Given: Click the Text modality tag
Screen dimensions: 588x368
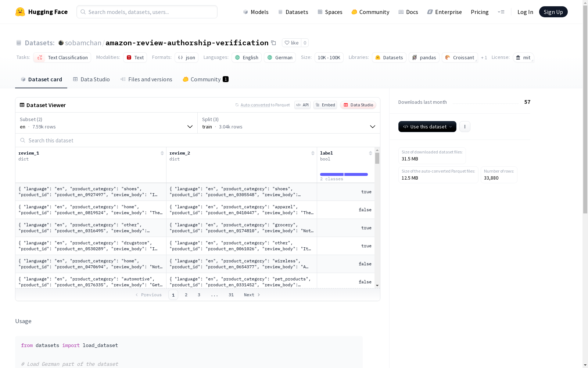Looking at the screenshot, I should 135,57.
